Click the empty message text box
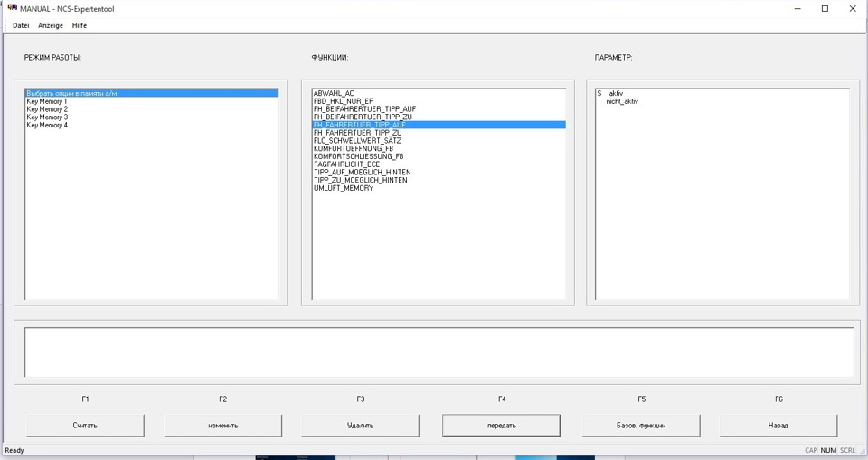This screenshot has height=460, width=868. tap(439, 352)
